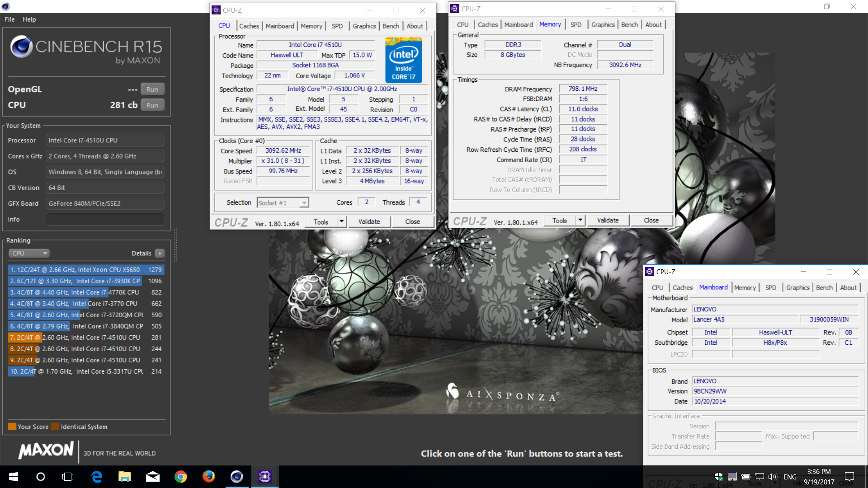This screenshot has height=488, width=868.
Task: Open the Action Center notifications icon
Action: click(x=849, y=477)
